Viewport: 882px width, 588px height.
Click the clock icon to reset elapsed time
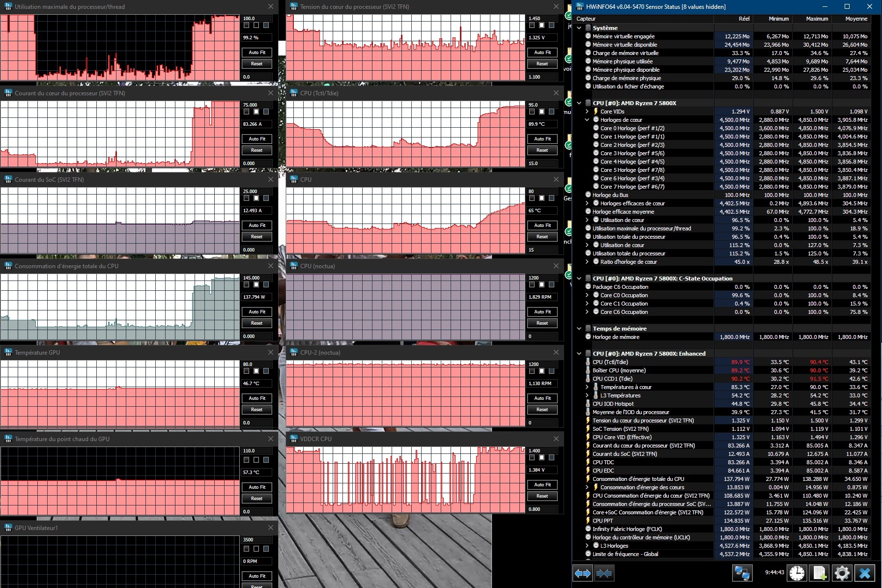(797, 573)
